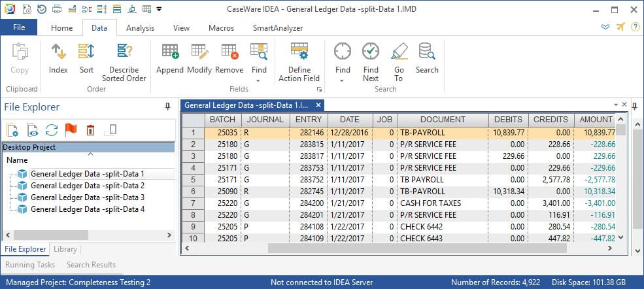
Task: Click the table-plus icon in quick access toolbar
Action: pyautogui.click(x=146, y=8)
